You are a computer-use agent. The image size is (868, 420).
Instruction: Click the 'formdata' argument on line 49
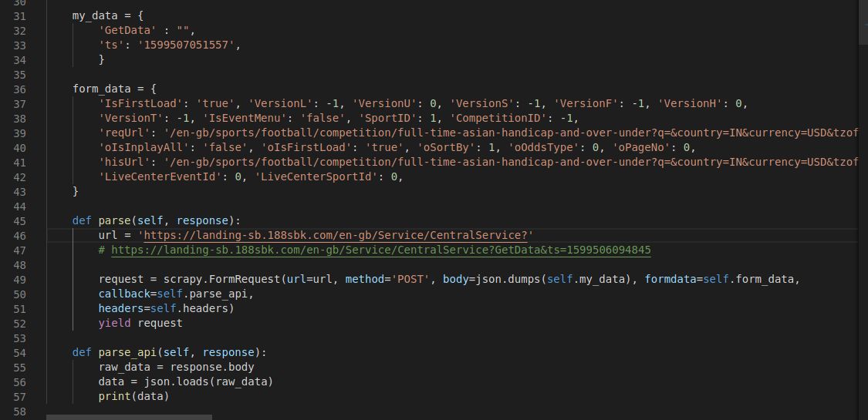[x=670, y=279]
